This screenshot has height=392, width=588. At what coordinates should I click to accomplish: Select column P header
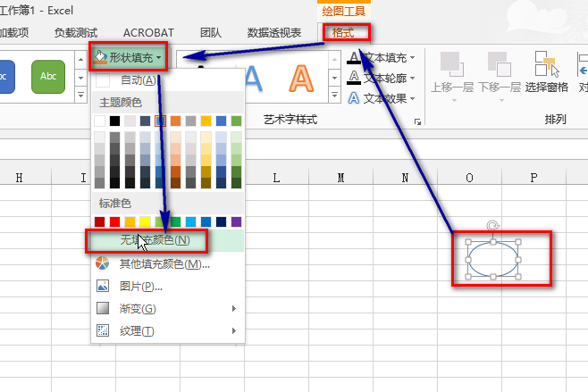[534, 178]
